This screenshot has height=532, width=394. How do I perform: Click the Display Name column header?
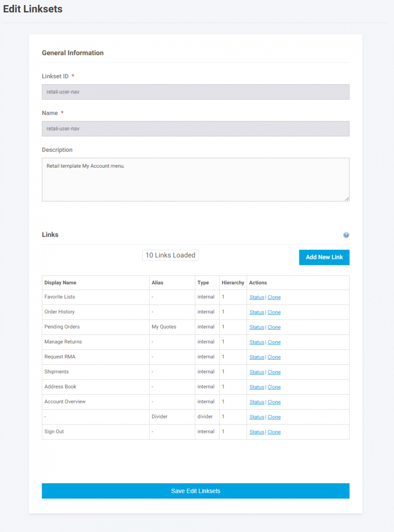coord(60,283)
